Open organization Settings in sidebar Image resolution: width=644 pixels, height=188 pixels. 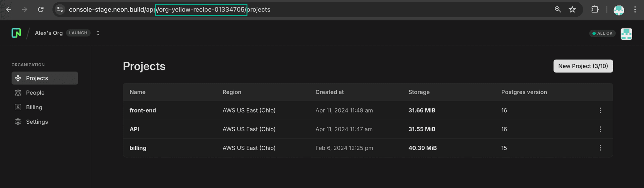[x=37, y=122]
